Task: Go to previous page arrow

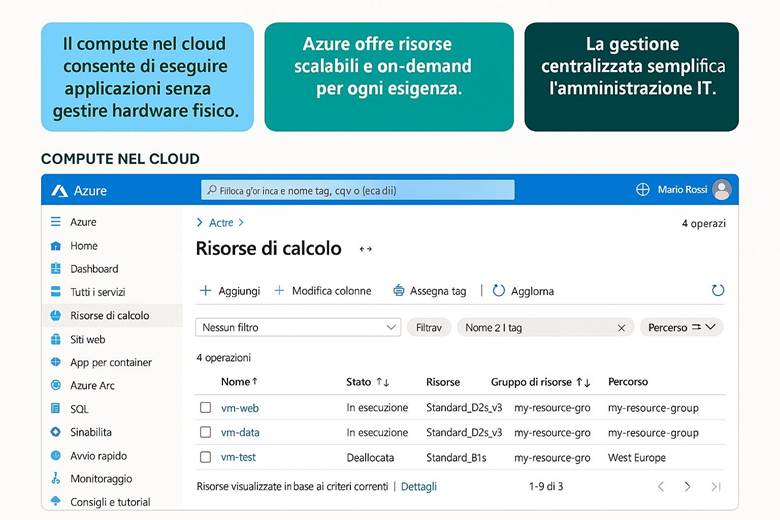Action: point(661,487)
